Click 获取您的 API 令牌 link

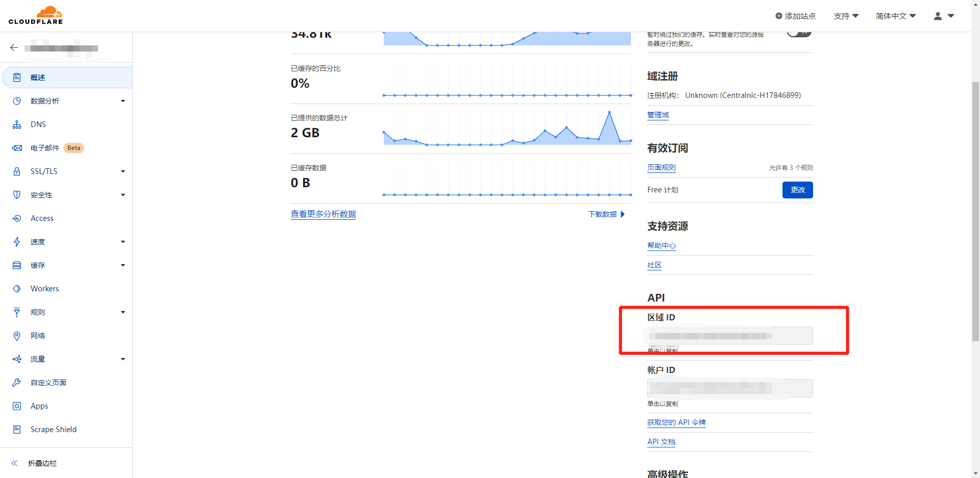(x=676, y=422)
